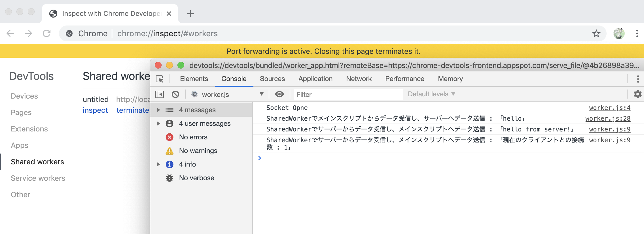644x234 pixels.
Task: Open Apps in the DevTools sidebar
Action: 20,145
